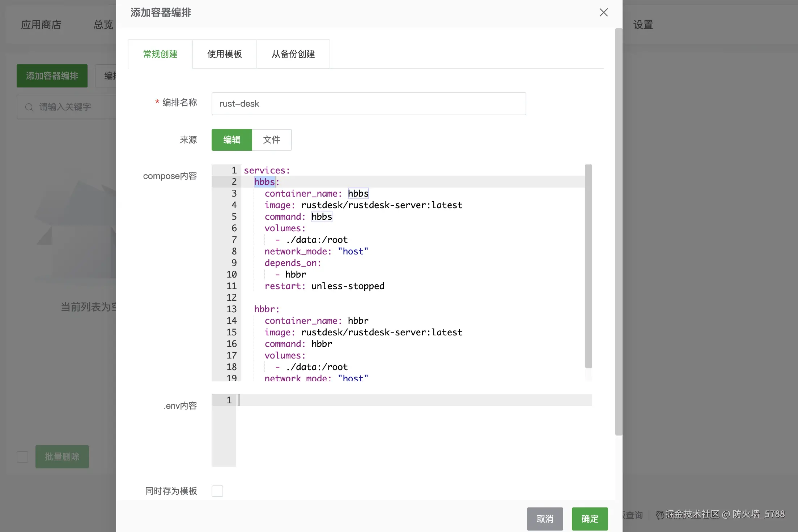Click the 批量删除 button
The image size is (798, 532).
(62, 457)
